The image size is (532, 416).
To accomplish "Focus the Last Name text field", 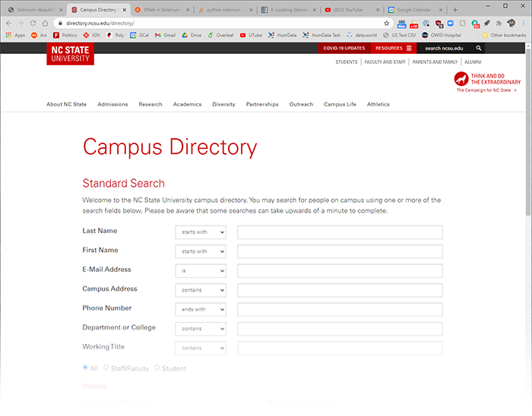I will pyautogui.click(x=340, y=232).
